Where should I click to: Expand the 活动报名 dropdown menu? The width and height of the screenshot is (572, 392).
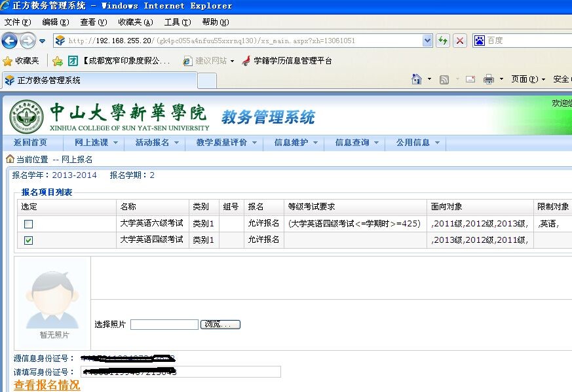pos(156,143)
